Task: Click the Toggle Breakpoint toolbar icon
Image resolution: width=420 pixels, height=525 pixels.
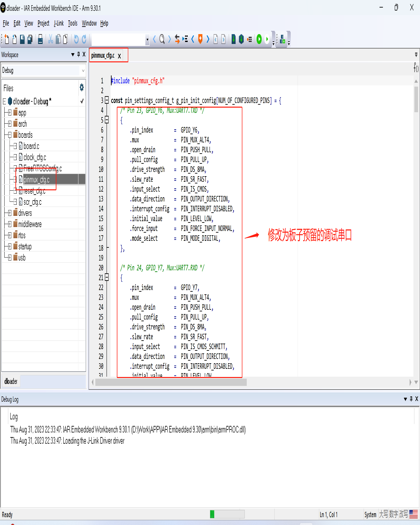Action: coord(250,39)
